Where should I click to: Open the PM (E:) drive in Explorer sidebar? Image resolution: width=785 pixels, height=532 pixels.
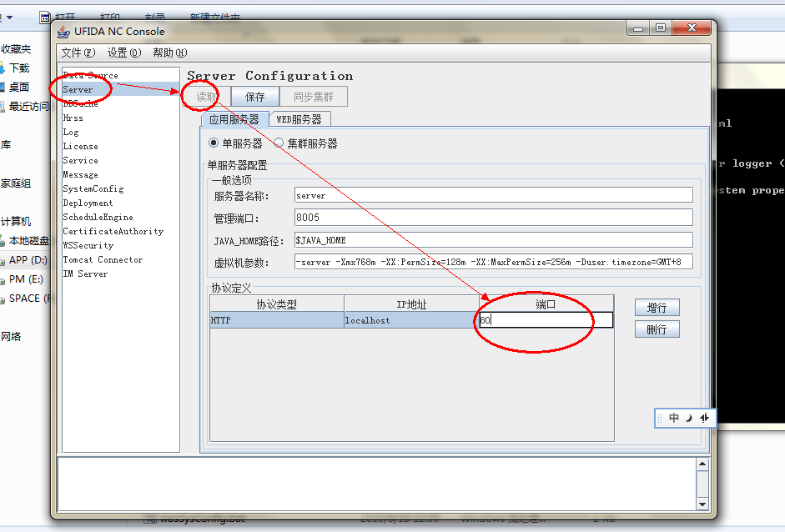(26, 279)
